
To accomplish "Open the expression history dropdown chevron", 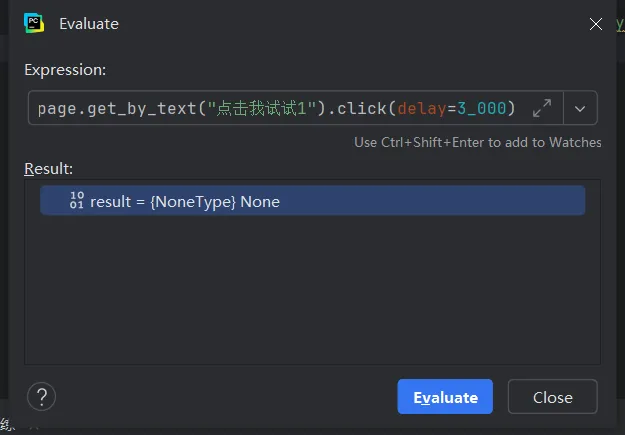I will point(580,108).
